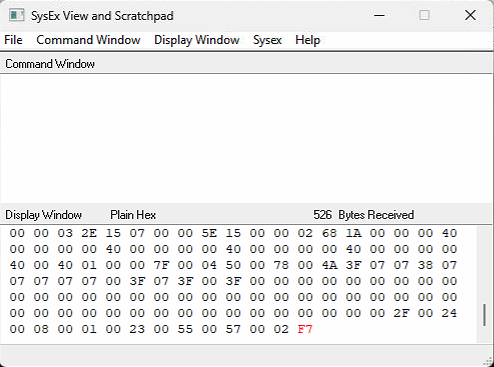Open the Display Window menu
This screenshot has width=494, height=367.
(x=197, y=40)
